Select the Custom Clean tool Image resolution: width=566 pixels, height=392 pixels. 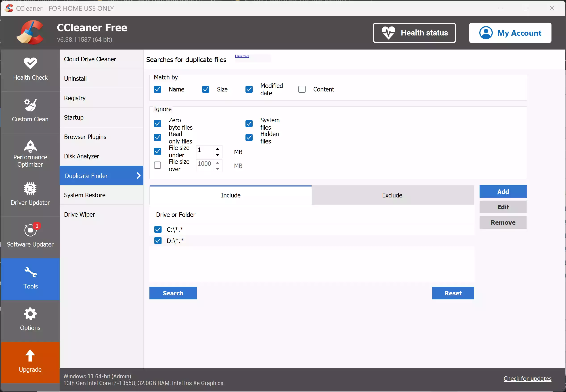pos(30,110)
